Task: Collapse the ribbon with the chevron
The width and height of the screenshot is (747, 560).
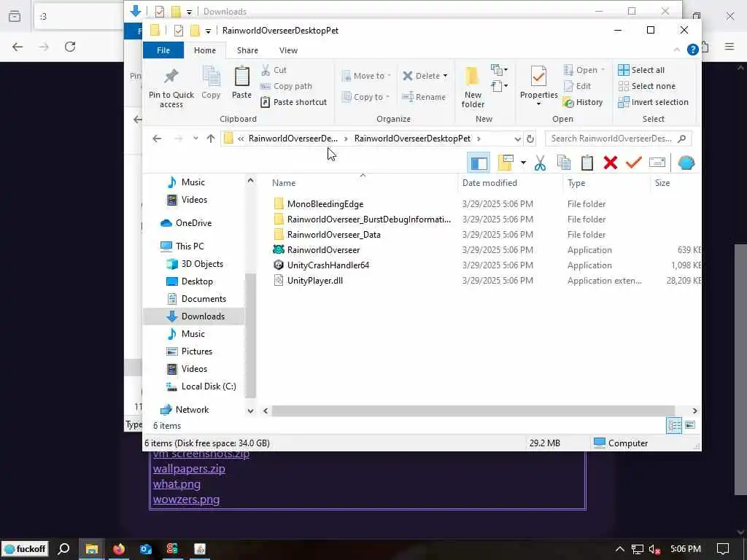Action: [x=676, y=50]
